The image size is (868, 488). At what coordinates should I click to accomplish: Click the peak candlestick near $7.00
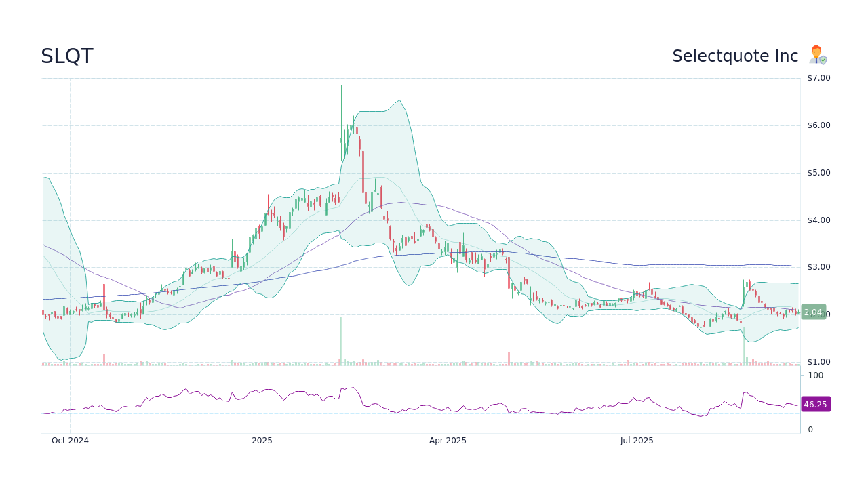pos(341,102)
